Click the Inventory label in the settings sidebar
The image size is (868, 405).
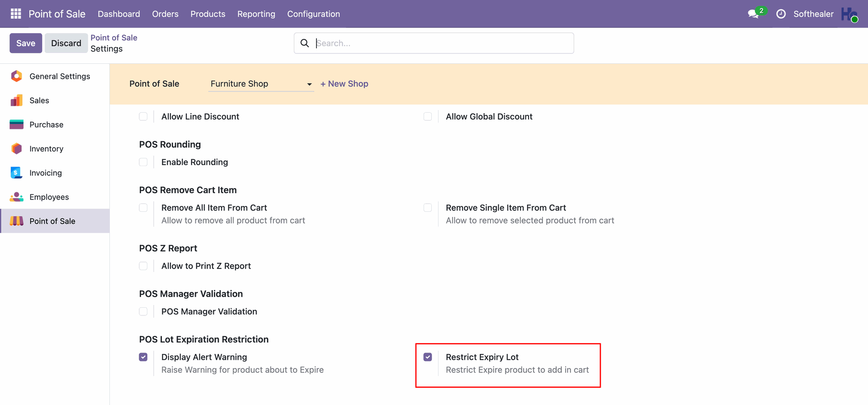coord(47,148)
